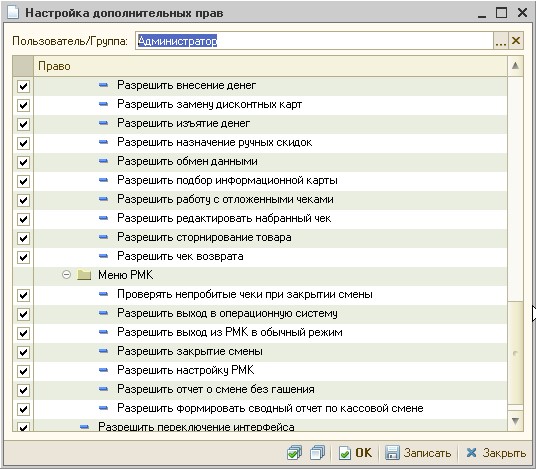536x469 pixels.
Task: Click icon beside Разрешить настройку РМК
Action: tap(103, 370)
